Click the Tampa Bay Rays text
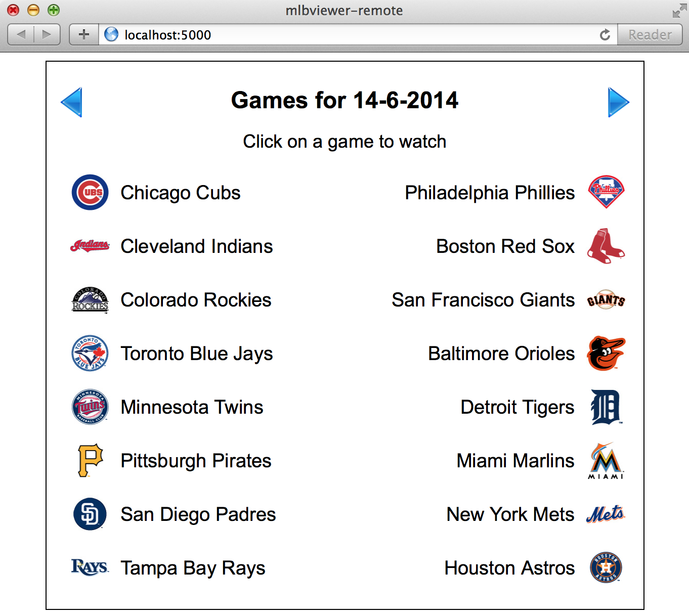689x616 pixels. click(x=193, y=568)
